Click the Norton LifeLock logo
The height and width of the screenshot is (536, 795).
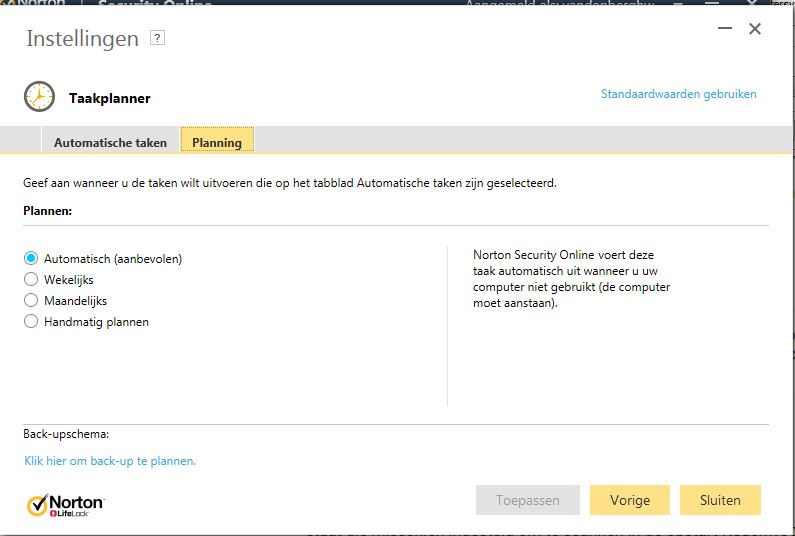65,503
